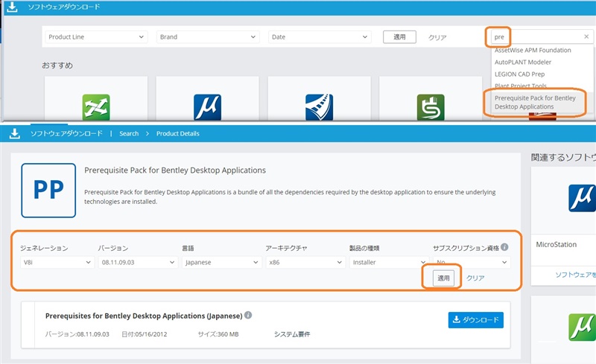Select LEGION CAD Prep suggestion

[519, 74]
